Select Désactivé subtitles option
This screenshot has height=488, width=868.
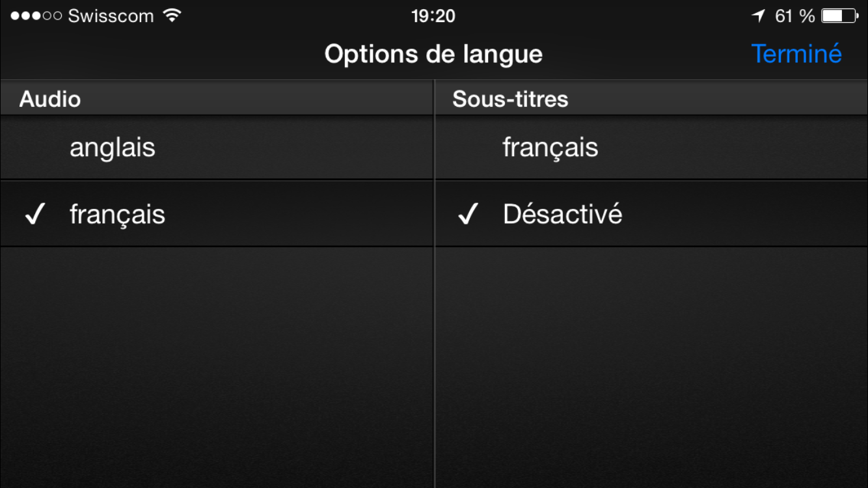(x=651, y=214)
